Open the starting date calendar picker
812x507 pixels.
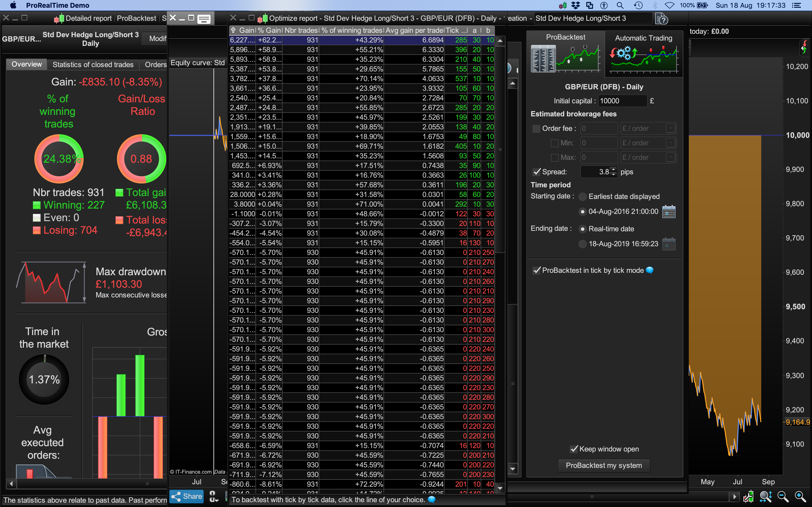(x=669, y=211)
